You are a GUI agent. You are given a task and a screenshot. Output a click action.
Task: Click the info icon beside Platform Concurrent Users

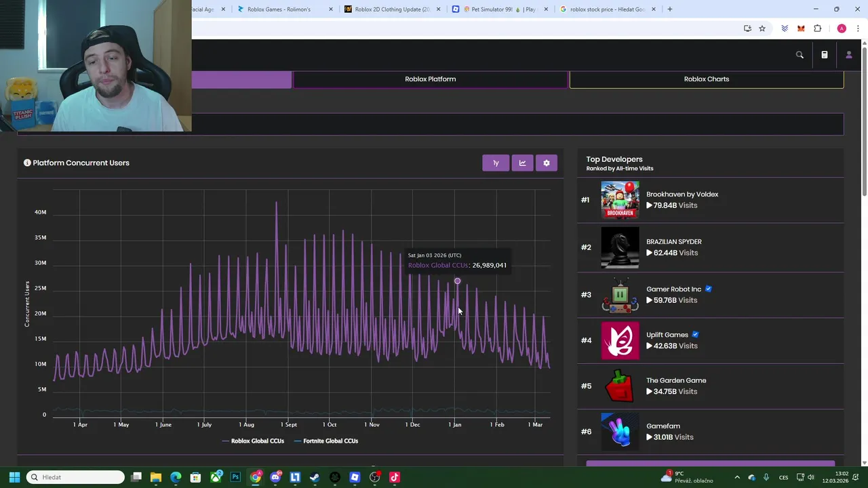[x=27, y=163]
